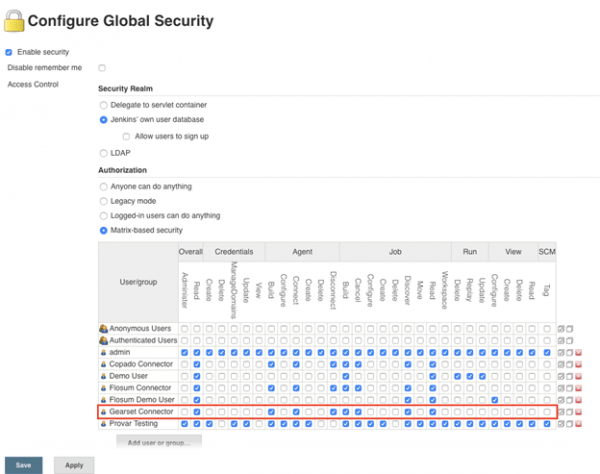Screen dimensions: 600x474
Task: Uncheck SCM Tag for admin
Action: pos(547,353)
